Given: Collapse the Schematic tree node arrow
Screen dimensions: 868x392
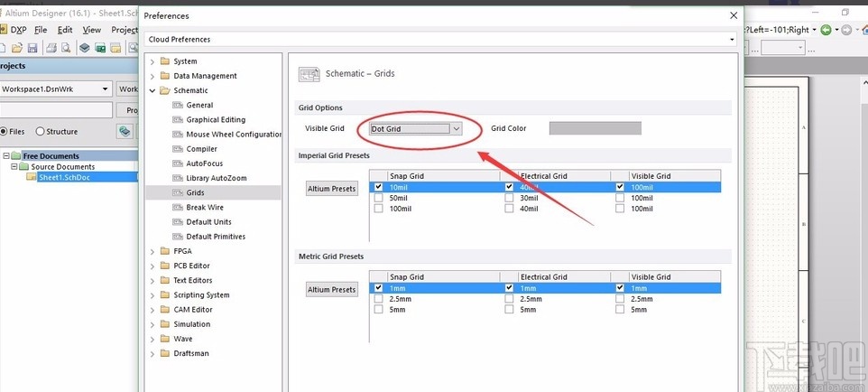Looking at the screenshot, I should (152, 90).
